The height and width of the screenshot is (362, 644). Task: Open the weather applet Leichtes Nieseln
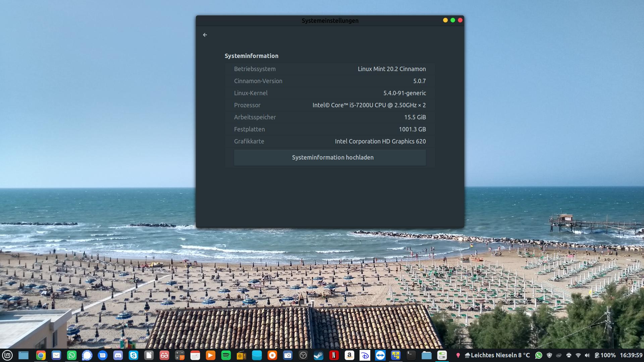click(497, 355)
